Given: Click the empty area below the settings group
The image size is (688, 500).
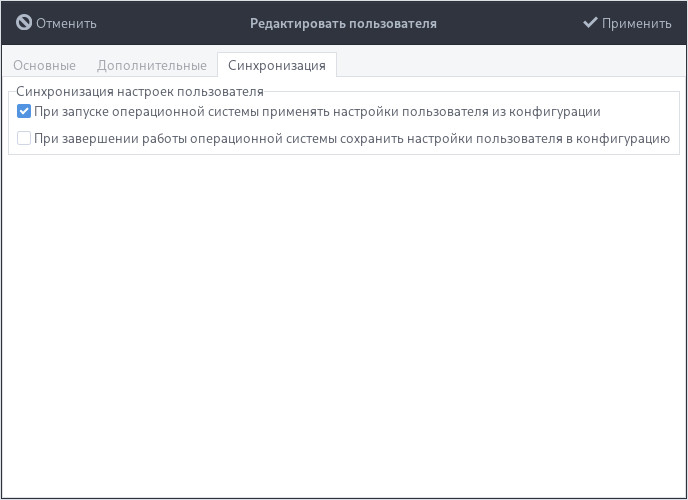Looking at the screenshot, I should 343,320.
